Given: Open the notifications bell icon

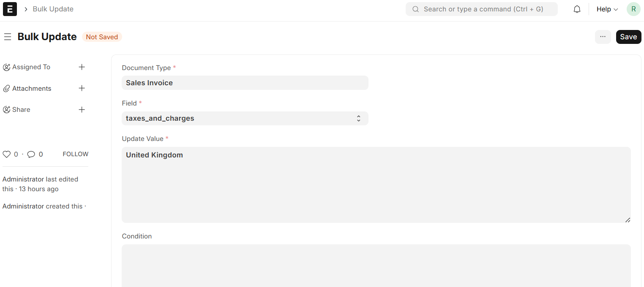Looking at the screenshot, I should [x=577, y=9].
